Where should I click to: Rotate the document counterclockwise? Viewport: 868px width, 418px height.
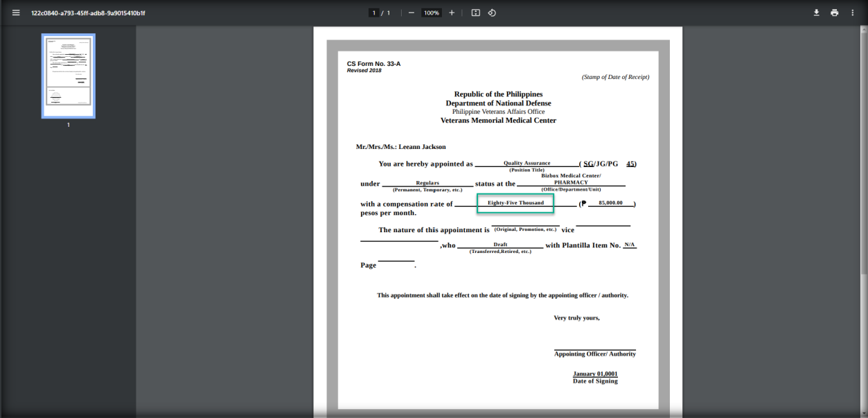[x=492, y=12]
